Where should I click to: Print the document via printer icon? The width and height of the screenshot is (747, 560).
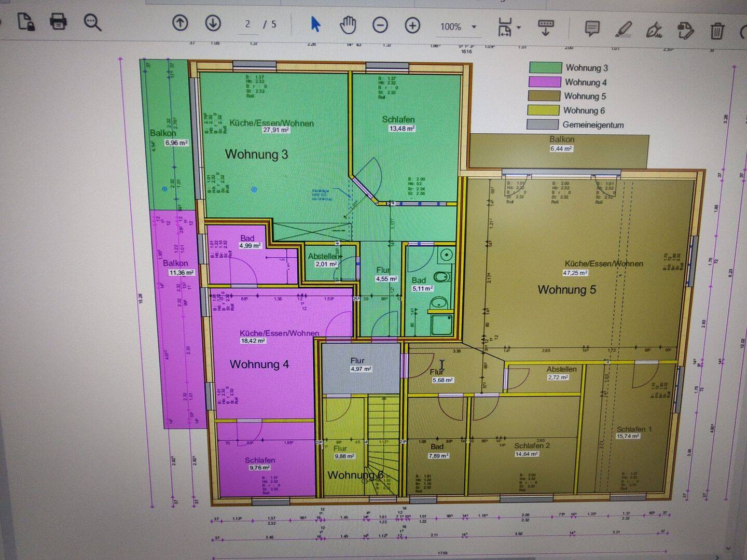coord(58,22)
